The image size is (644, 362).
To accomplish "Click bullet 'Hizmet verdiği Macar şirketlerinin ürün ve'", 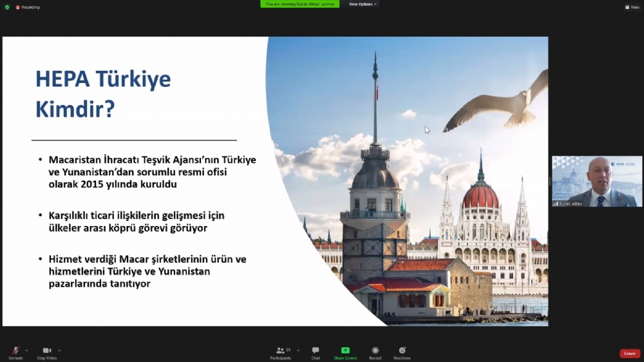I will click(x=147, y=271).
